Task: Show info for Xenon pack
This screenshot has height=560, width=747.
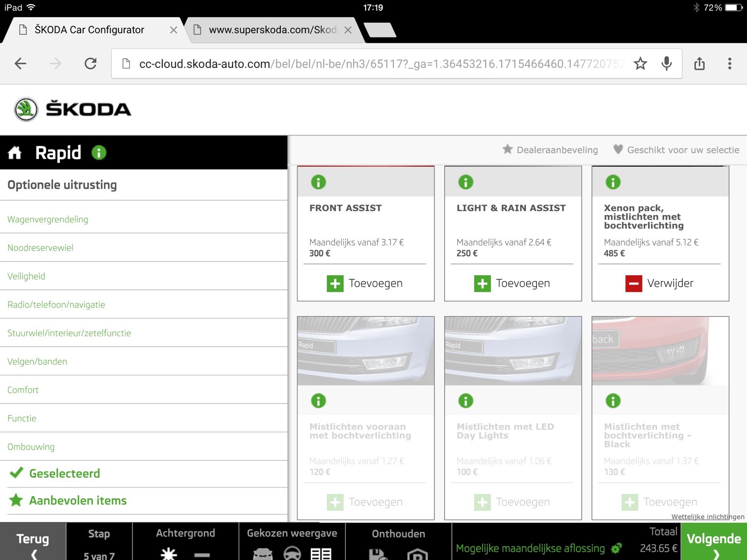Action: (613, 182)
